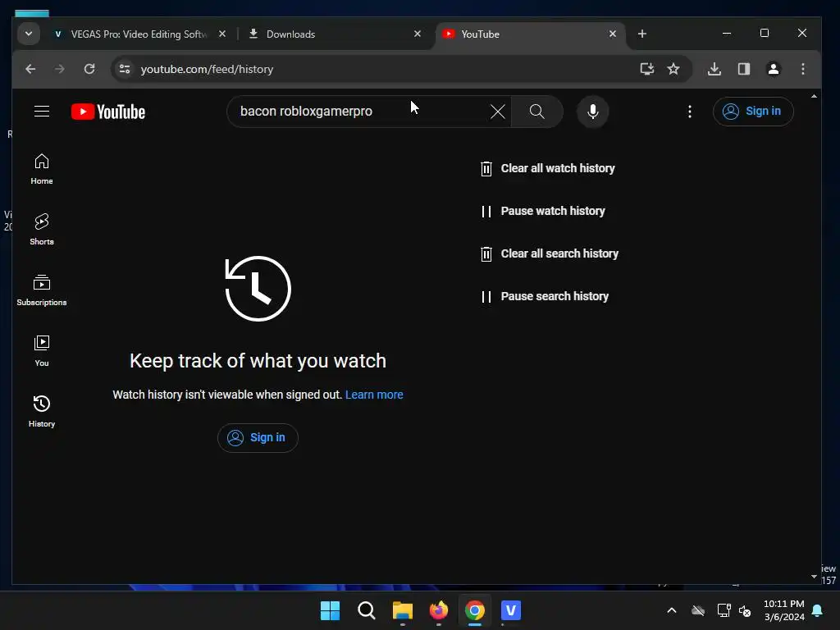Screen dimensions: 840x630
Task: Show hidden system tray icons
Action: (x=671, y=610)
